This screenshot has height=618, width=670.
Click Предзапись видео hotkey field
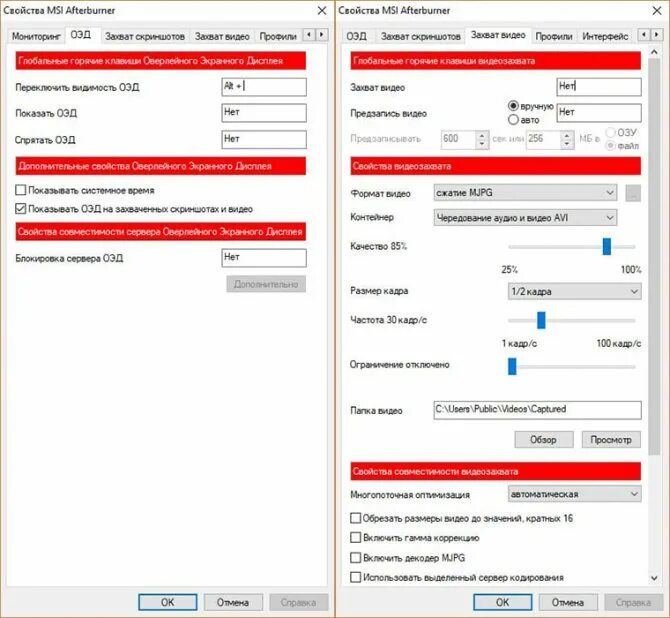click(599, 113)
